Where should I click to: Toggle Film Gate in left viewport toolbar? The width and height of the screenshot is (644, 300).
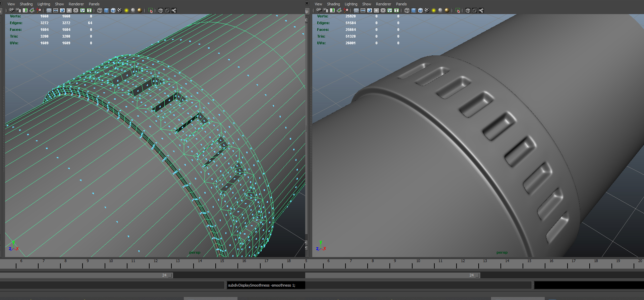pos(56,10)
